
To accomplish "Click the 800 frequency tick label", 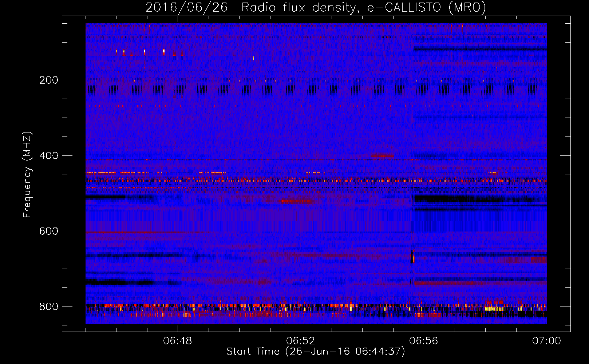I will coord(49,307).
